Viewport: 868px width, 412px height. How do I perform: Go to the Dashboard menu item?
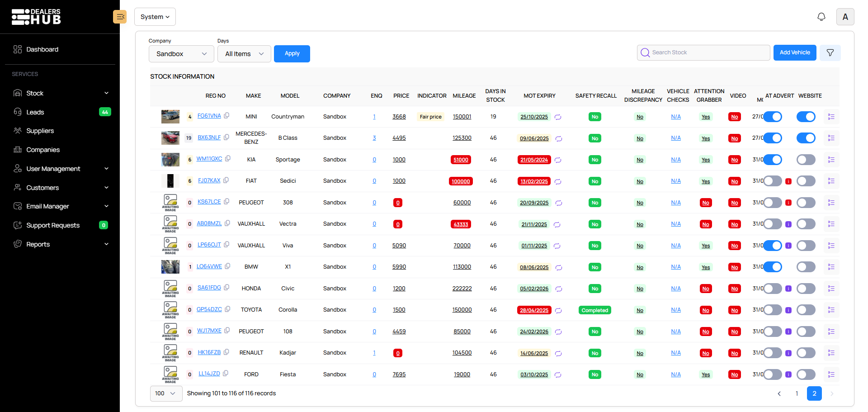(42, 49)
